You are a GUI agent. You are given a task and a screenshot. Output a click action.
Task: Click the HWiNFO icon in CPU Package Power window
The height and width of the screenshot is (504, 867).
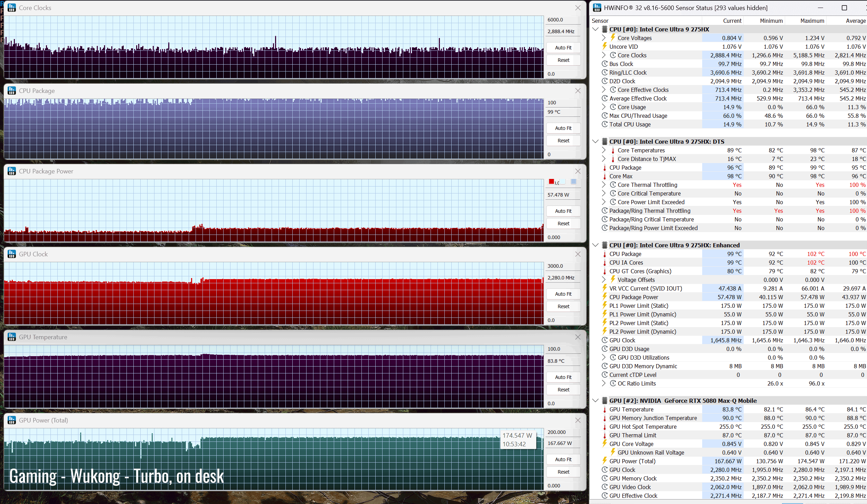(12, 171)
